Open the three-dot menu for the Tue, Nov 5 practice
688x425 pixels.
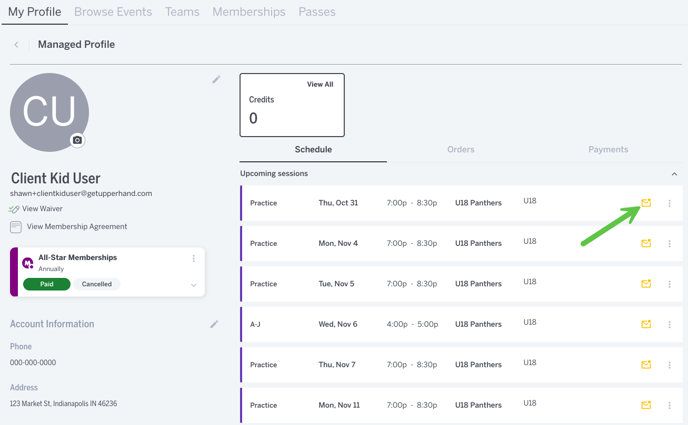coord(669,284)
